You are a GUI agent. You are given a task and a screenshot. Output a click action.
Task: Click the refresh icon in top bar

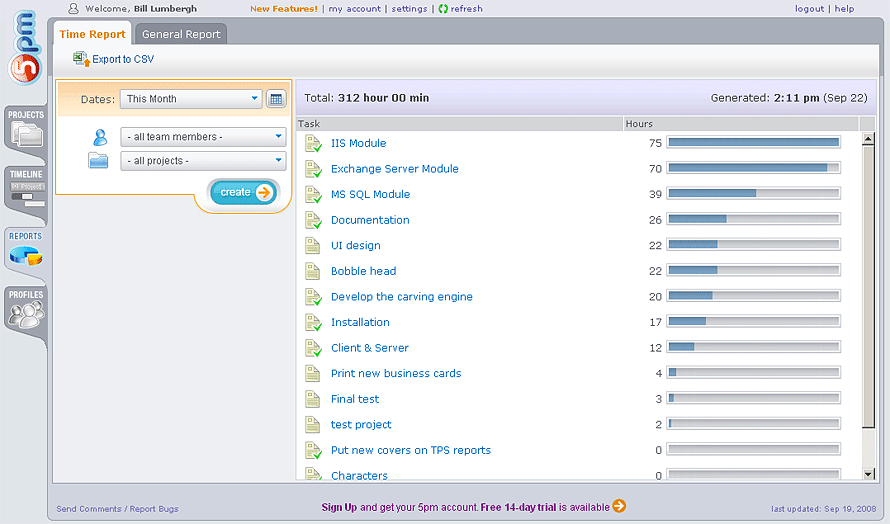[443, 9]
